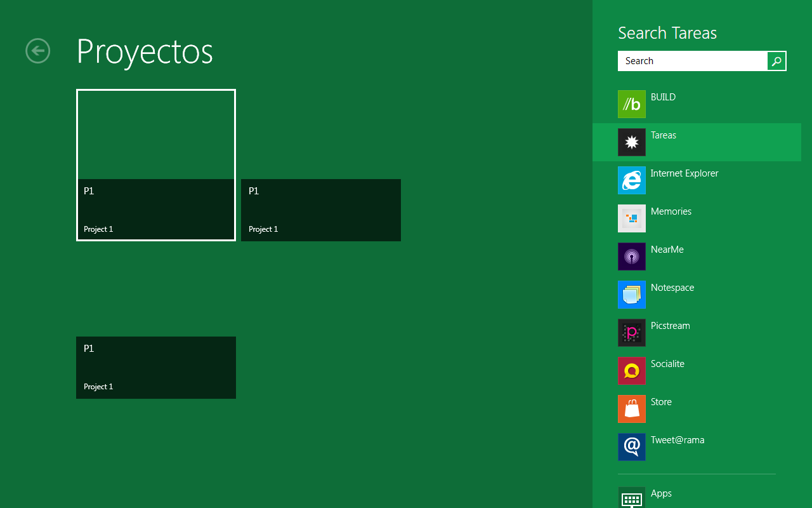The height and width of the screenshot is (508, 812).
Task: Click the Proyectos page title
Action: point(145,51)
